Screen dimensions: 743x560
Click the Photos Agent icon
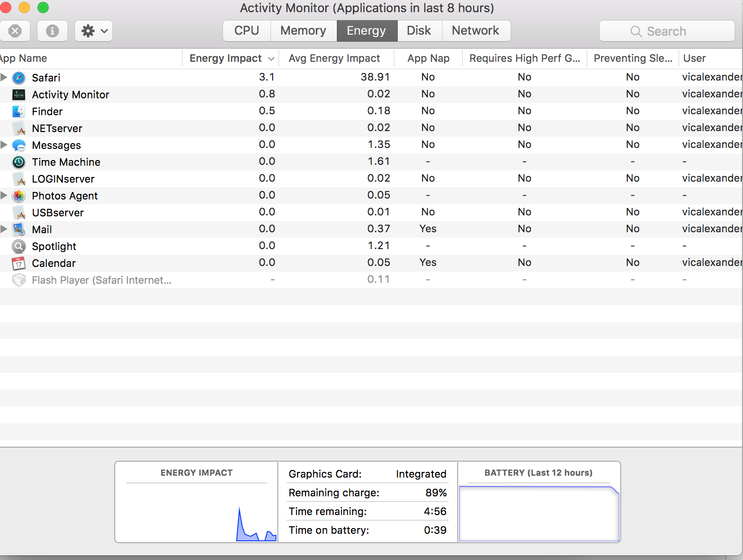tap(19, 196)
